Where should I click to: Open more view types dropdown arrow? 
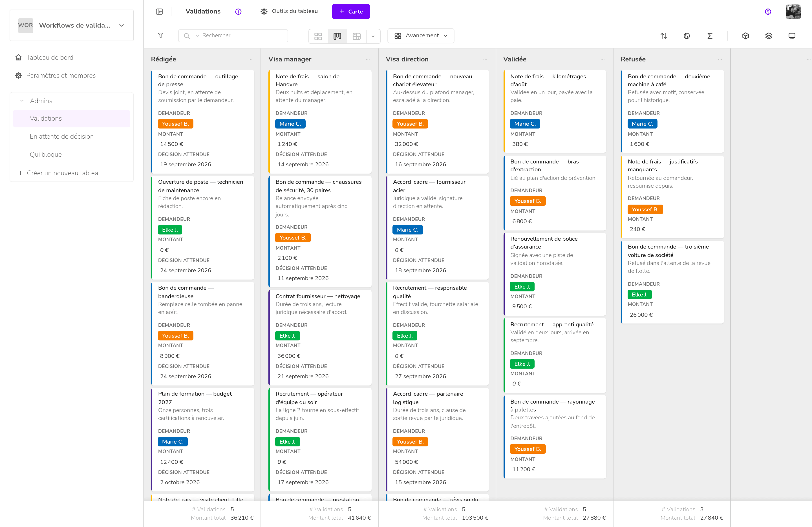coord(373,36)
